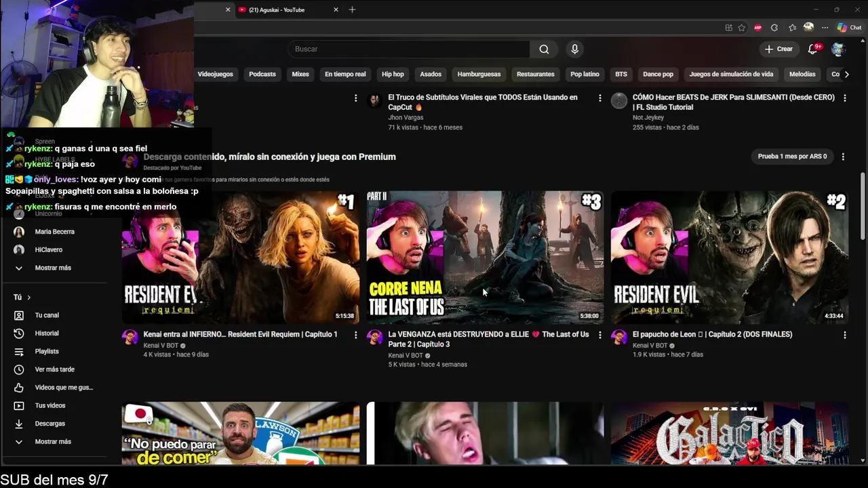The height and width of the screenshot is (488, 868).
Task: Open Resident Evil Requiem Capítulo 1 thumbnail
Action: tap(241, 258)
